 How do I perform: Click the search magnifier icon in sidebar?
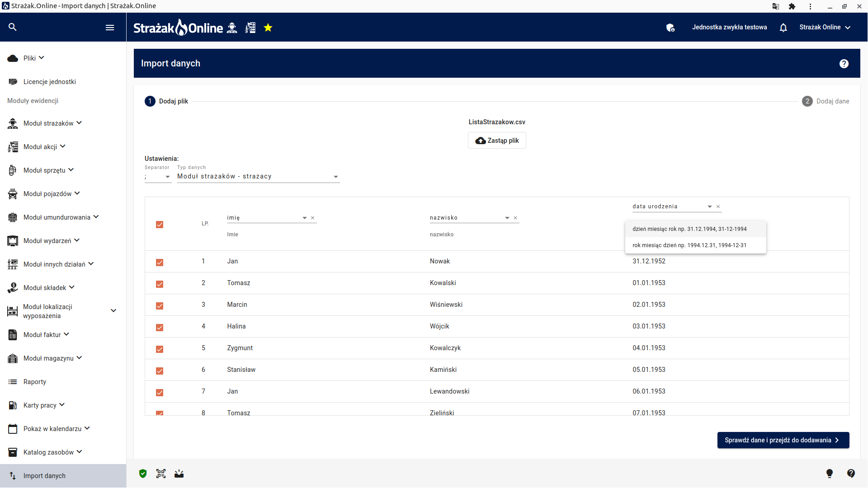tap(13, 27)
